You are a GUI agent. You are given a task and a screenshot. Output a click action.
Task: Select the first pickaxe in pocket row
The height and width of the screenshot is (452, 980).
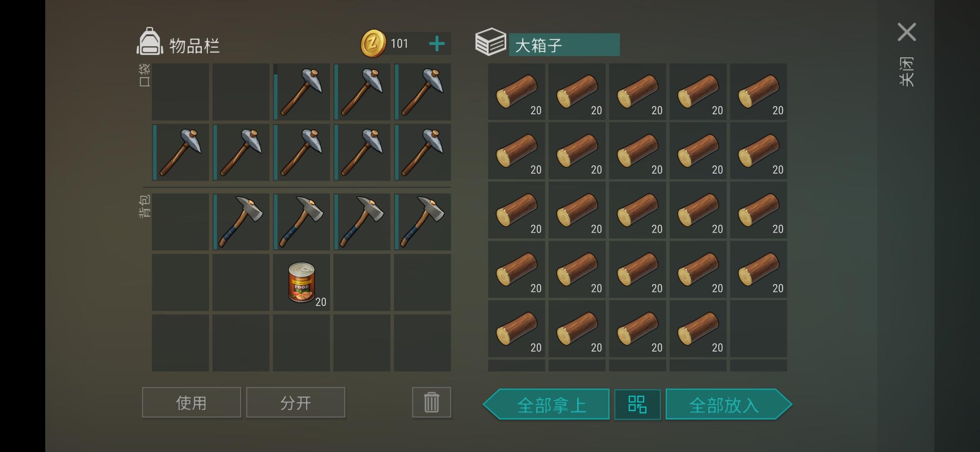[x=302, y=92]
